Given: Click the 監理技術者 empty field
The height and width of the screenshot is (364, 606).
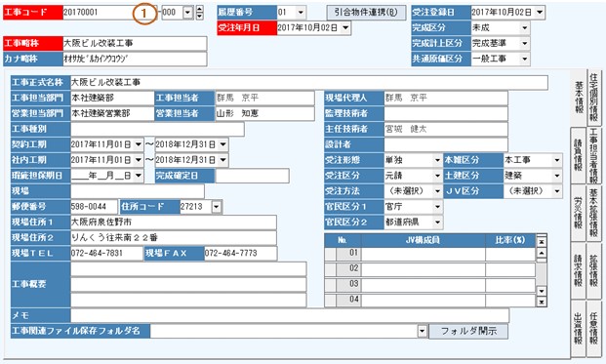Looking at the screenshot, I should (446, 113).
